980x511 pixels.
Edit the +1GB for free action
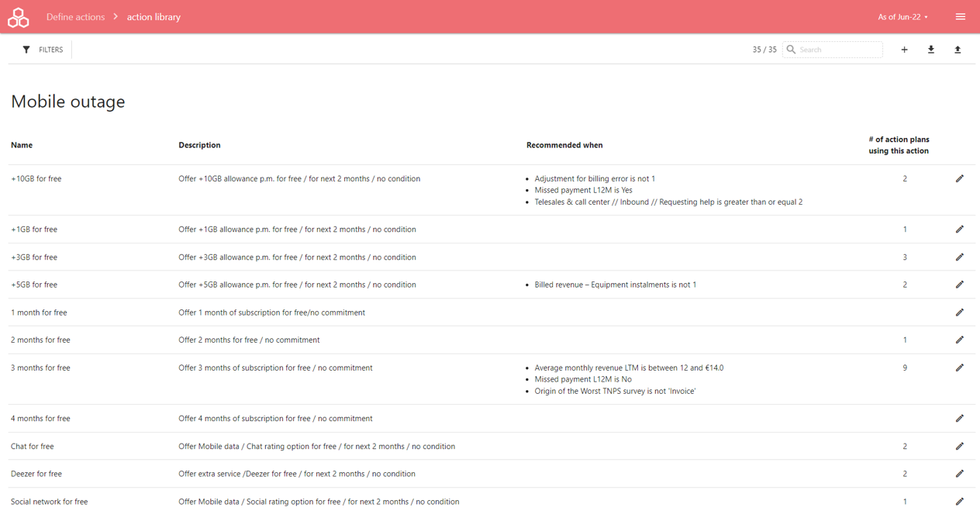[960, 230]
